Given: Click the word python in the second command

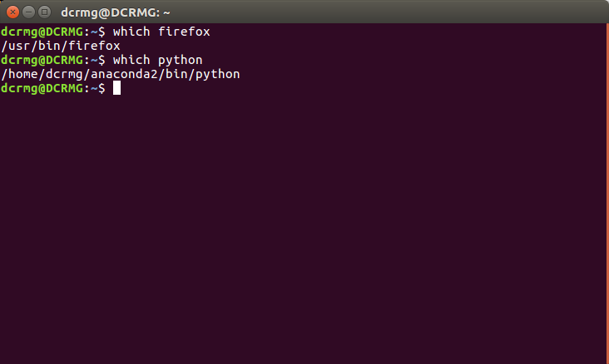Looking at the screenshot, I should click(x=181, y=60).
